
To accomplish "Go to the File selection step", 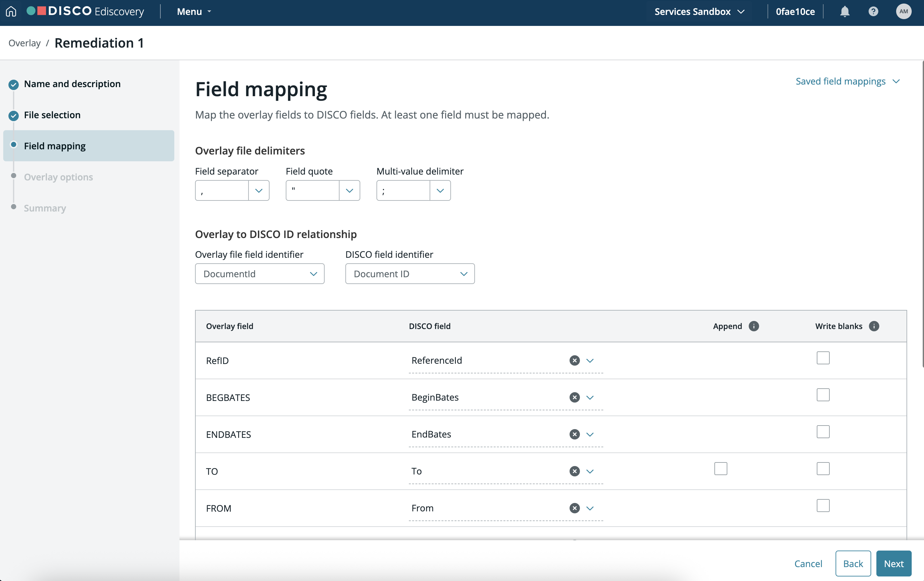I will pos(52,115).
